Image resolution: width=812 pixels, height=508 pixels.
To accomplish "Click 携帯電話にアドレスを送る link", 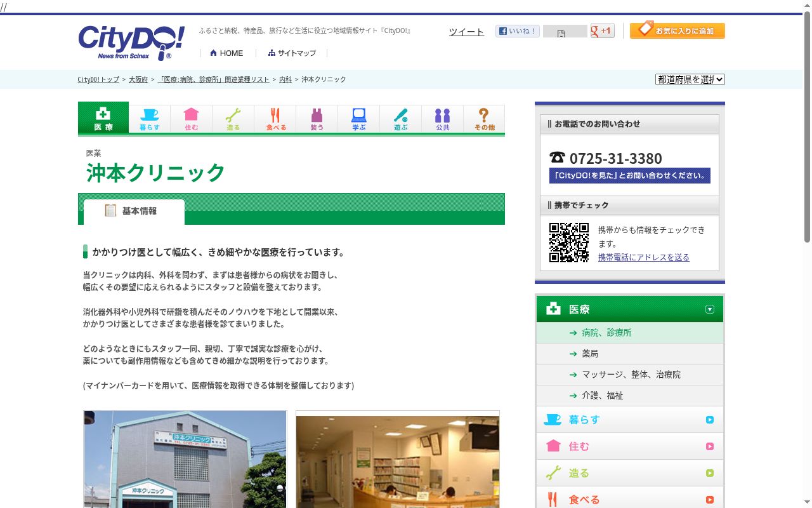I will pos(644,257).
